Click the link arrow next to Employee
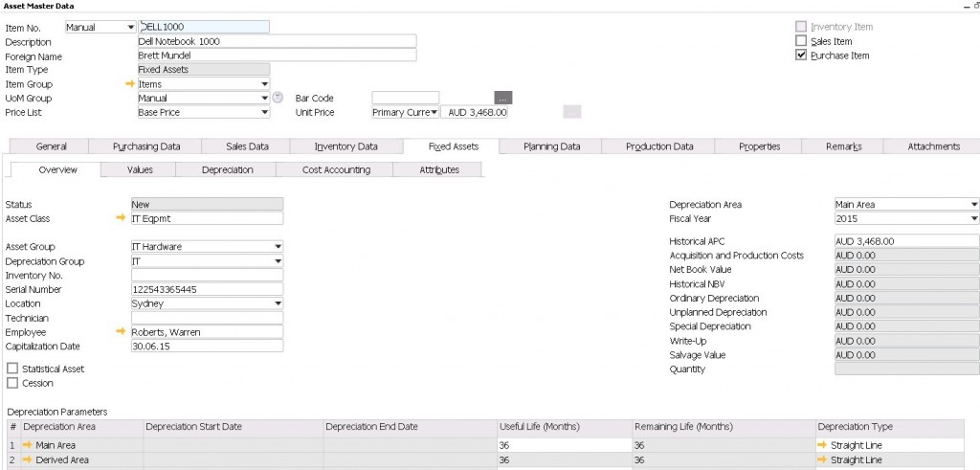This screenshot has height=470, width=980. coord(121,332)
